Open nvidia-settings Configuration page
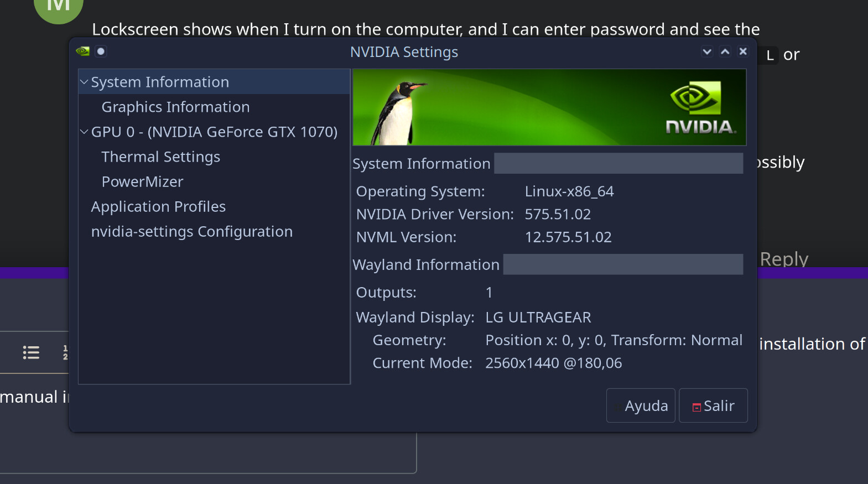Screen dimensions: 868x484 [192, 231]
